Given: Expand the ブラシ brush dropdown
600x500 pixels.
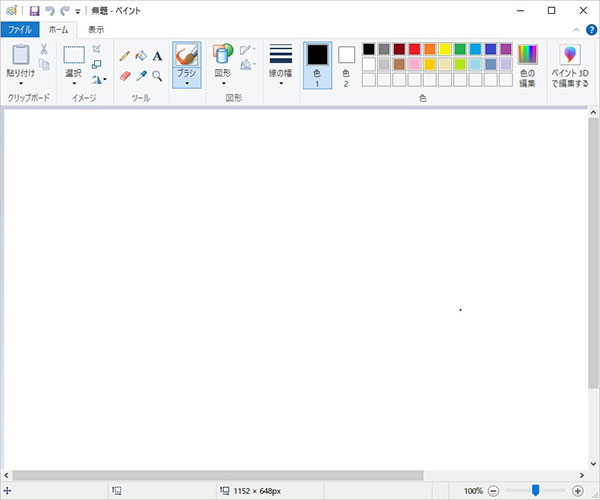Looking at the screenshot, I should click(186, 83).
